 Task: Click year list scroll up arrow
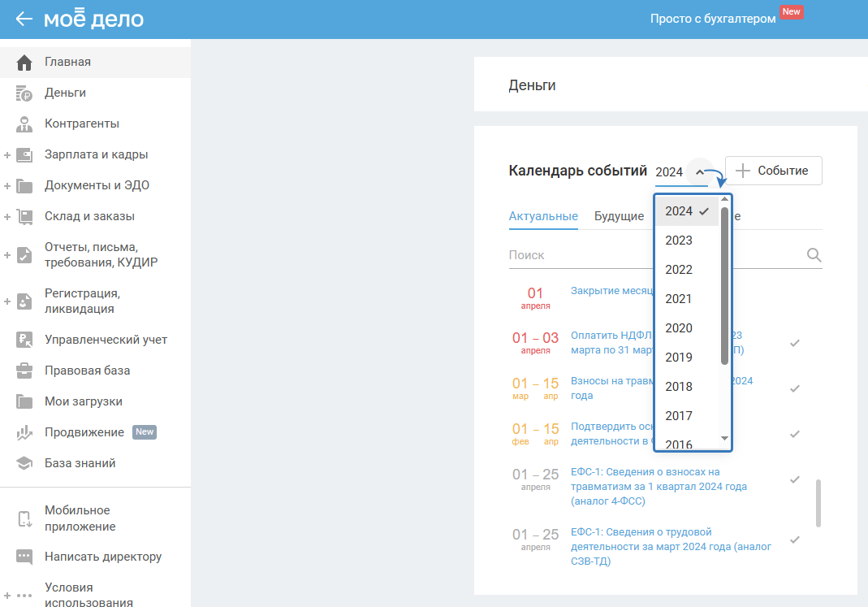pos(724,199)
